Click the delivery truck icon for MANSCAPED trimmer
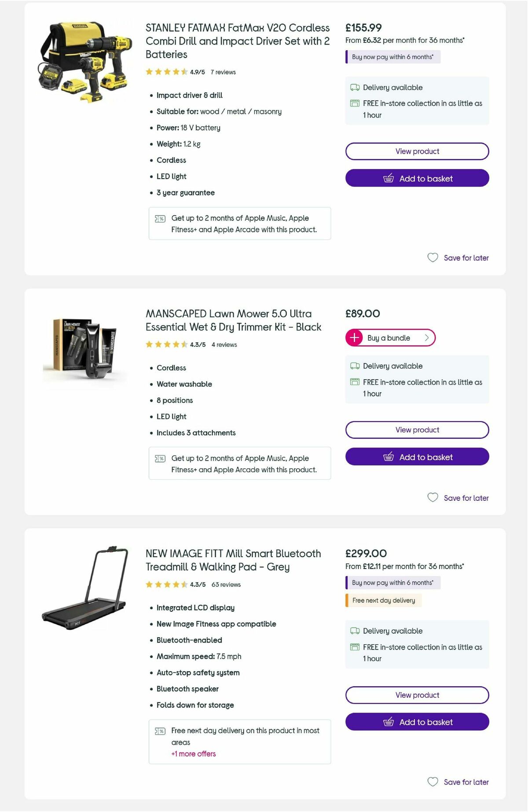Screen dimensions: 528x812 355,366
